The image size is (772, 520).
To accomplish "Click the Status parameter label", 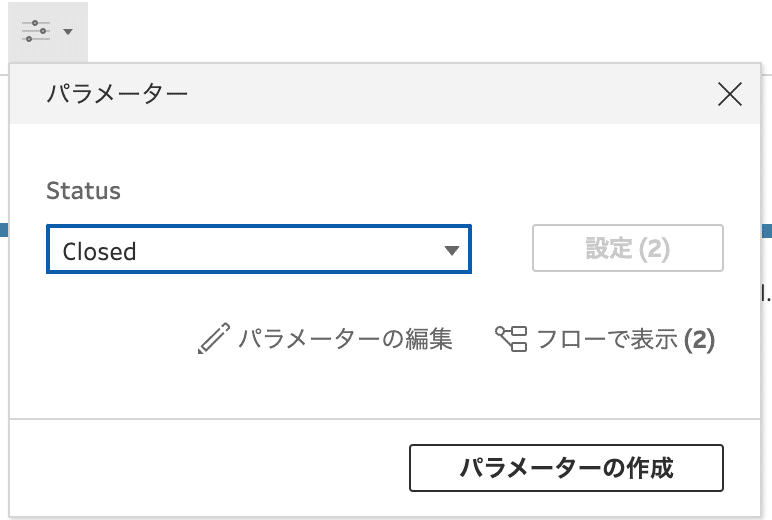I will (x=83, y=191).
